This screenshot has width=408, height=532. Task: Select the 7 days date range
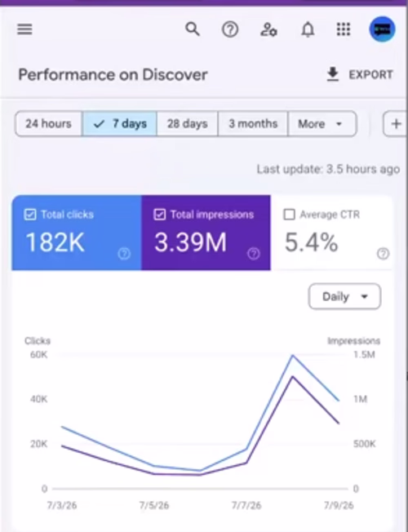[120, 124]
